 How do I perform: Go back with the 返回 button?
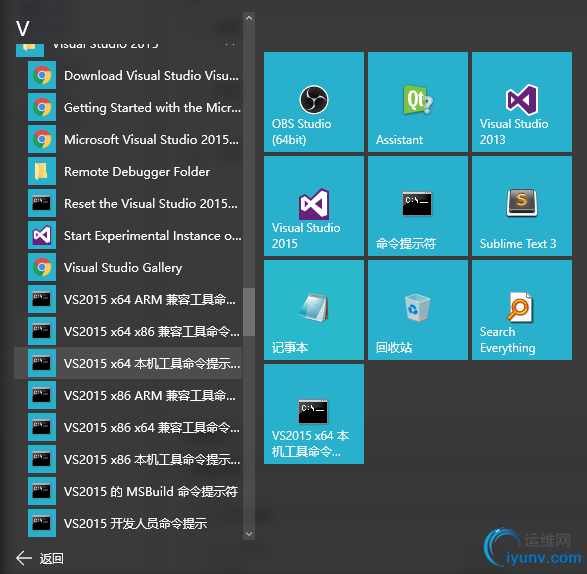coord(40,558)
